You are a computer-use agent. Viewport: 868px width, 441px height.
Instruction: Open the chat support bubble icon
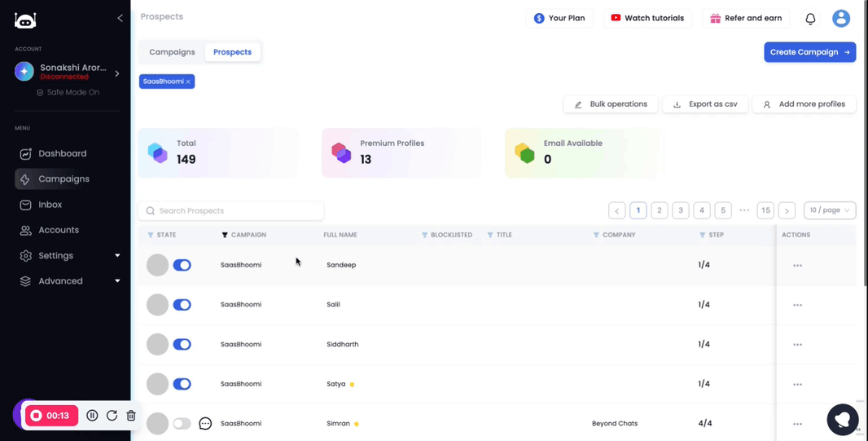click(842, 419)
